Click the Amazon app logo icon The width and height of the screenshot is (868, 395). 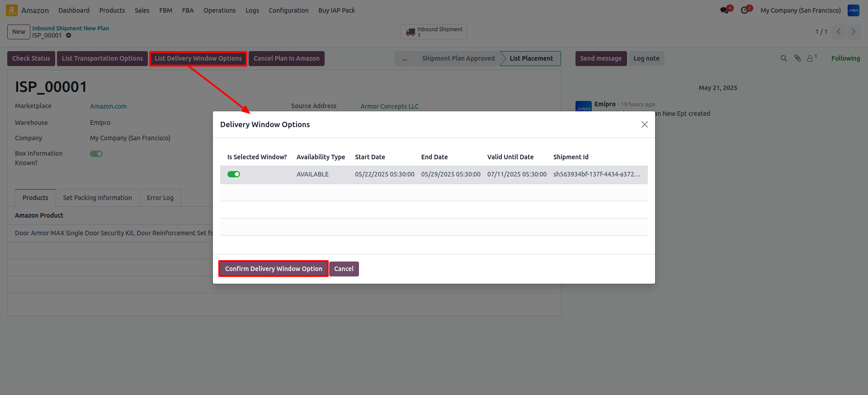[x=12, y=10]
